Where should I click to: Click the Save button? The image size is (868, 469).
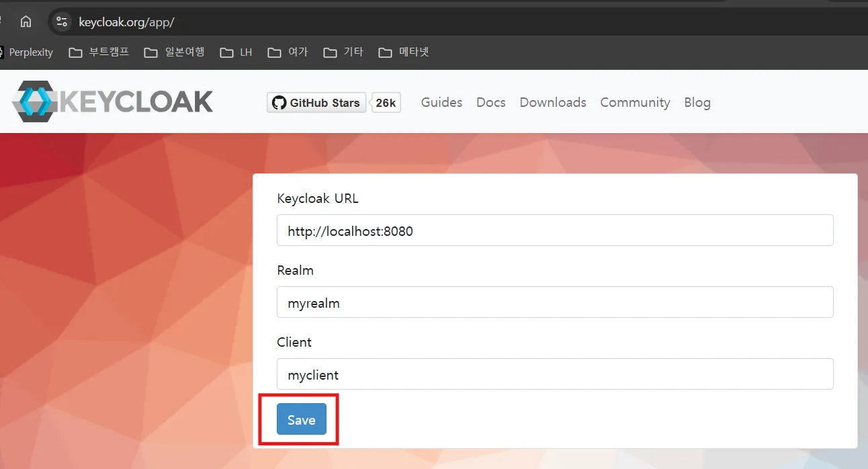(302, 419)
